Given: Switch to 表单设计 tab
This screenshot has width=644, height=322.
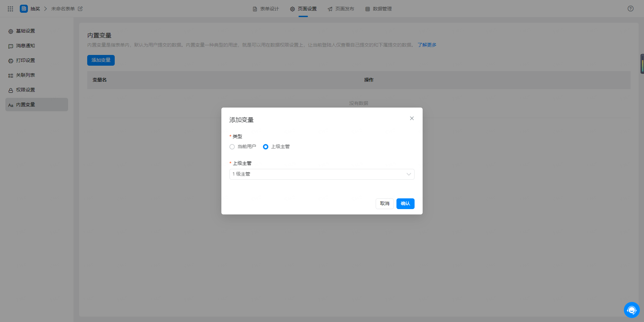Looking at the screenshot, I should (x=266, y=9).
